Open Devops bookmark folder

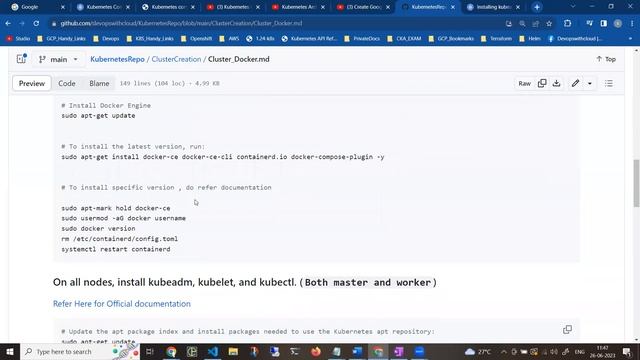click(x=106, y=38)
